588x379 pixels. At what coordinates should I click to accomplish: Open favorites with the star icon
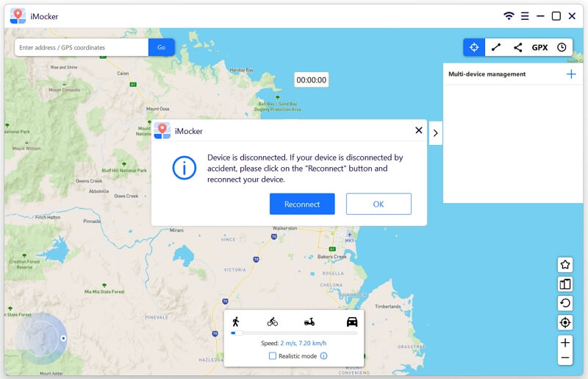(565, 264)
